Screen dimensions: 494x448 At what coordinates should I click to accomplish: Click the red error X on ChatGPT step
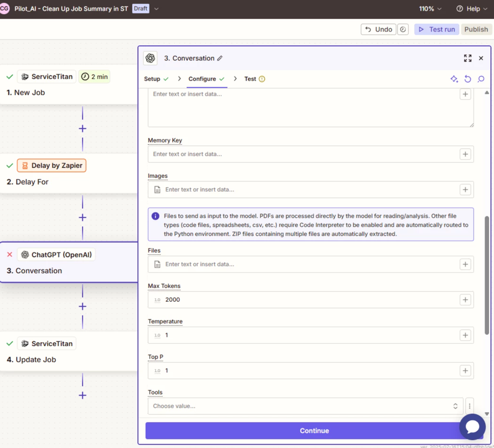10,254
